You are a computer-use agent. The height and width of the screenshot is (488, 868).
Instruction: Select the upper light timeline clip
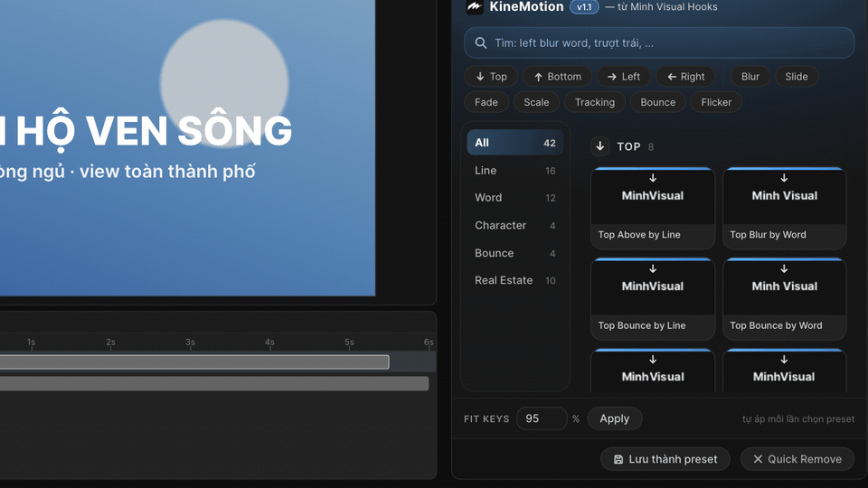(x=194, y=361)
